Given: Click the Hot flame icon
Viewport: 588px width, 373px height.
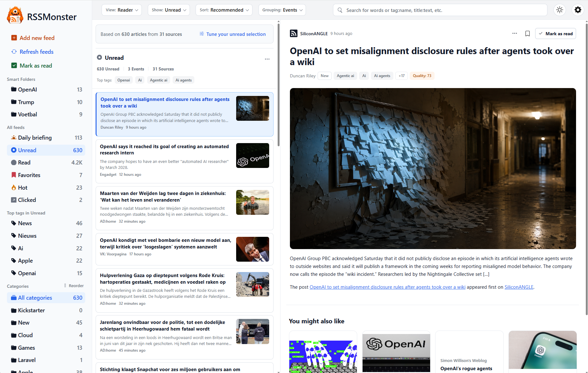Looking at the screenshot, I should (14, 188).
